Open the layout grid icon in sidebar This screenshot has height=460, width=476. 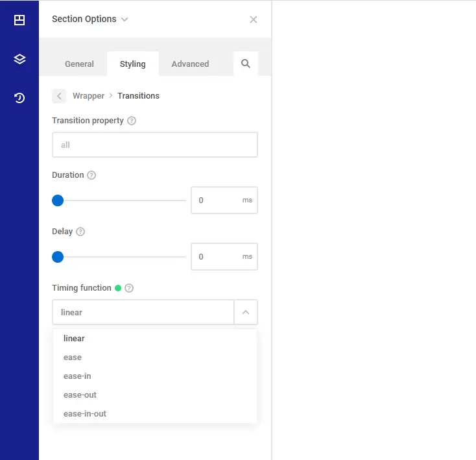coord(19,20)
